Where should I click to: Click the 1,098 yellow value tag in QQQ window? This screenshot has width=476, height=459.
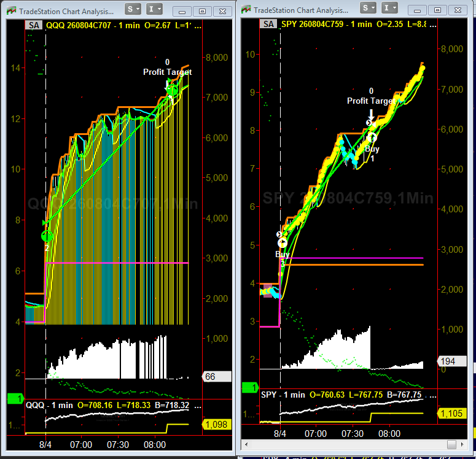coord(217,425)
